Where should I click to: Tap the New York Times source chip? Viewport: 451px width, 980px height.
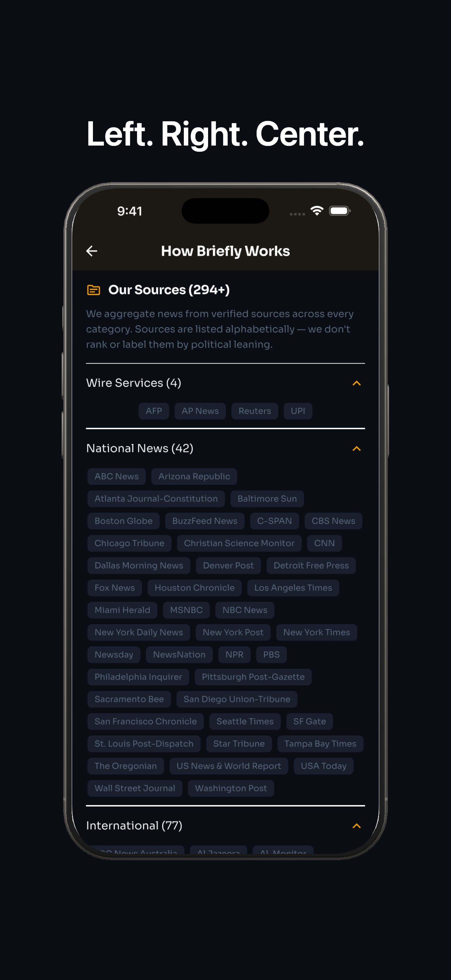point(316,632)
